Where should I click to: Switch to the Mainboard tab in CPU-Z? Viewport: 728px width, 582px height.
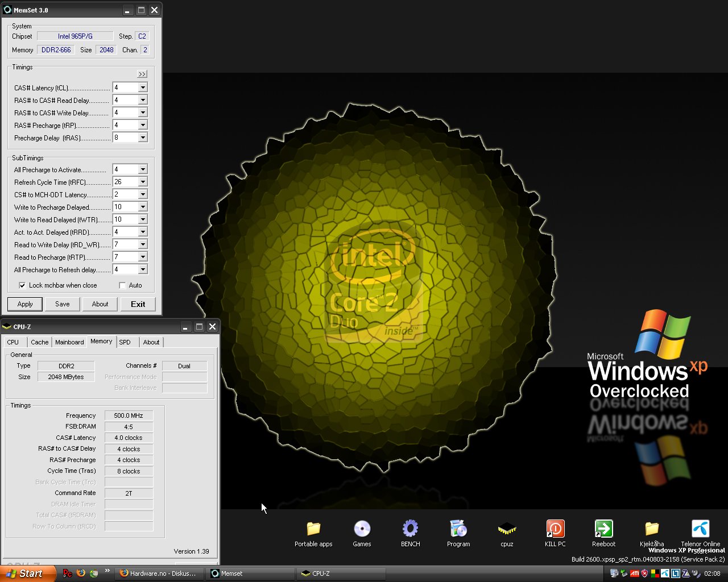point(69,342)
